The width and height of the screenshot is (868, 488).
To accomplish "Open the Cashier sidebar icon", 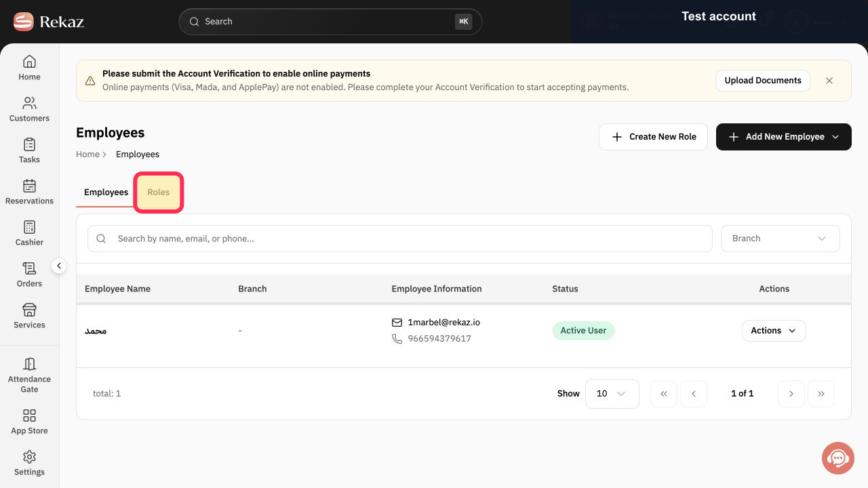I will (29, 227).
